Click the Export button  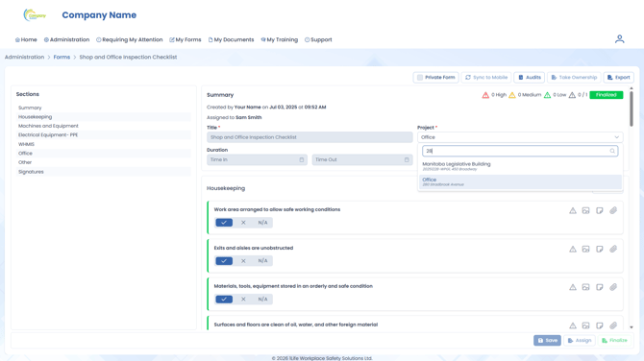tap(619, 78)
